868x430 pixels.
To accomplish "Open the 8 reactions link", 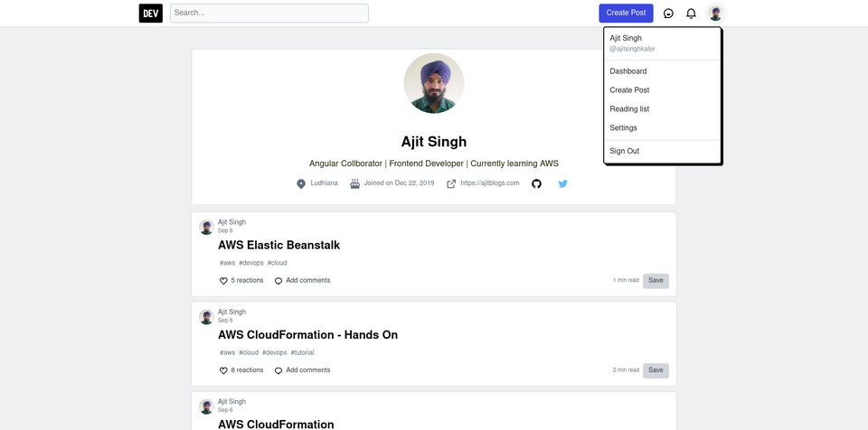I will click(x=247, y=370).
